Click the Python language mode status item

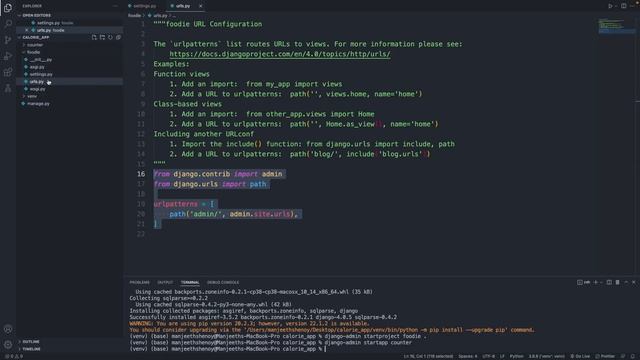[516, 356]
